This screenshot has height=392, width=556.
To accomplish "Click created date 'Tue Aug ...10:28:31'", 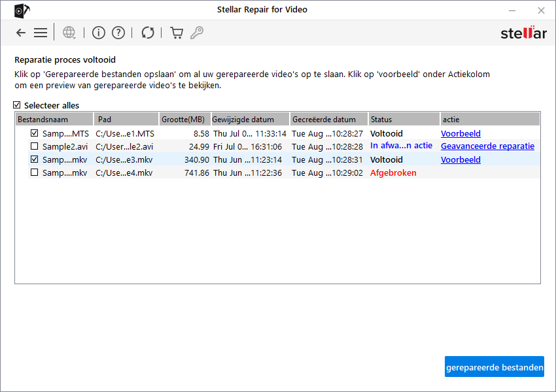I will tap(327, 159).
